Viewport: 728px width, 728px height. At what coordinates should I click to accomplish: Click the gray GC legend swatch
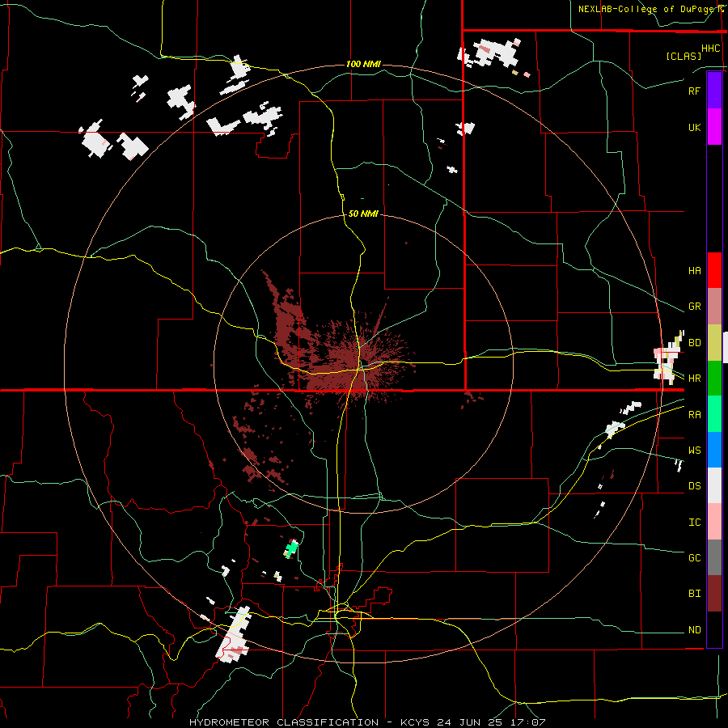(714, 557)
